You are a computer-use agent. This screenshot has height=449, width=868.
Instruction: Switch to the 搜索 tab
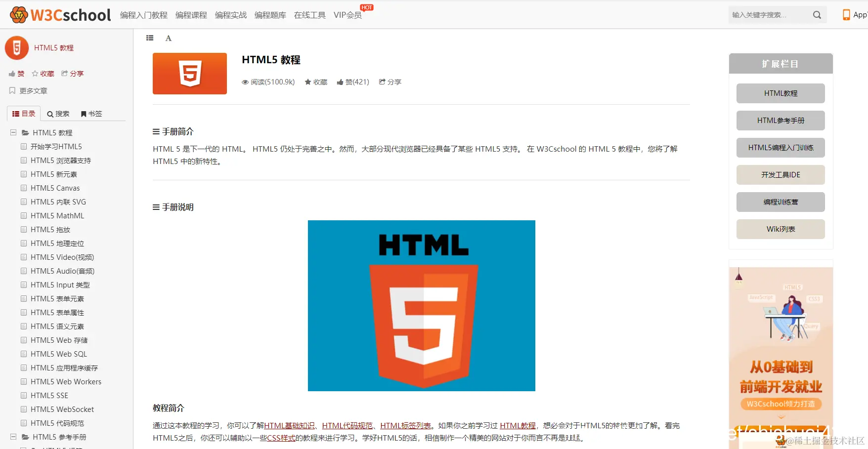click(x=58, y=114)
